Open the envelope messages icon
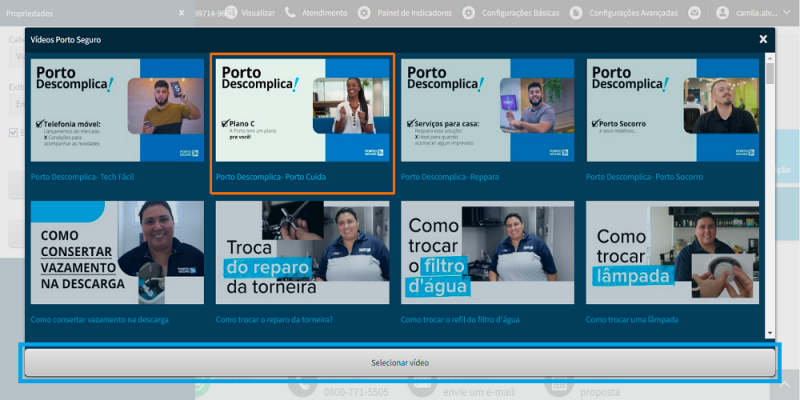 (694, 13)
